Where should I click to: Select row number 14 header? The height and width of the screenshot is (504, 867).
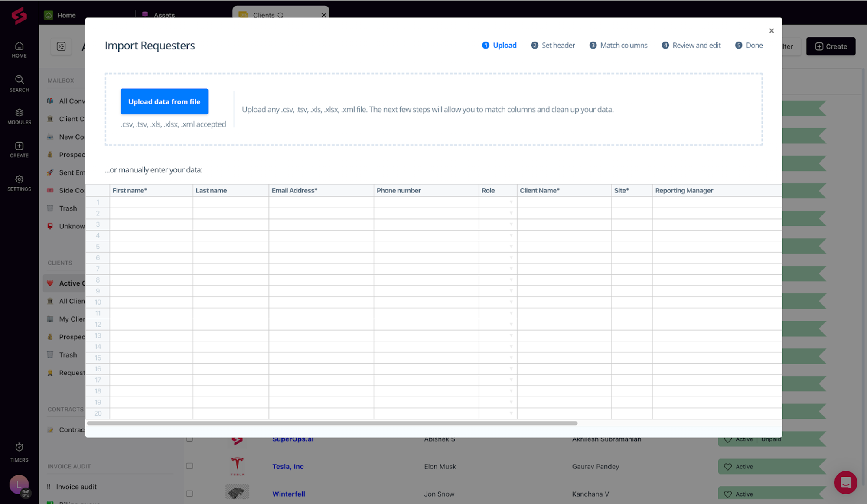coord(98,347)
